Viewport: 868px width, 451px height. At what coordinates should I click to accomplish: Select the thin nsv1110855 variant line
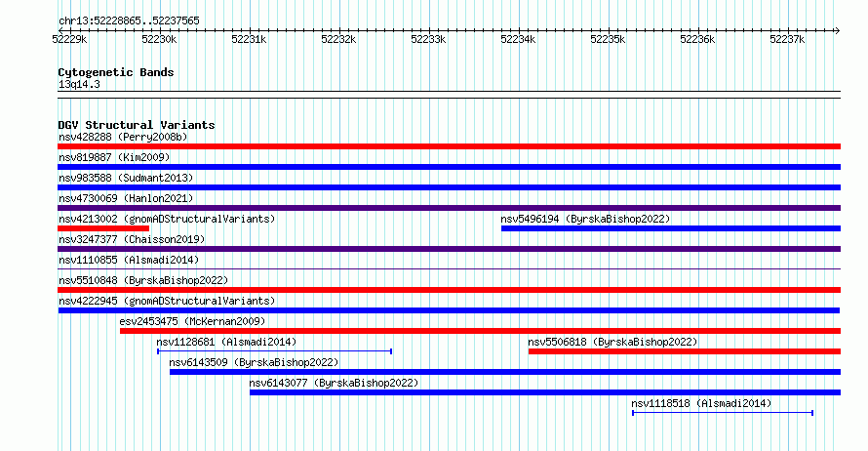449,269
